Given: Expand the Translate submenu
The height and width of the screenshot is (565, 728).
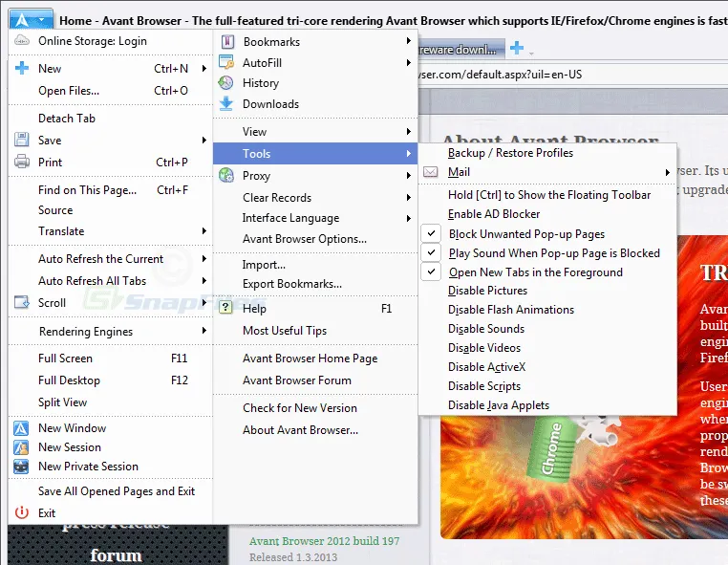Looking at the screenshot, I should click(x=203, y=231).
